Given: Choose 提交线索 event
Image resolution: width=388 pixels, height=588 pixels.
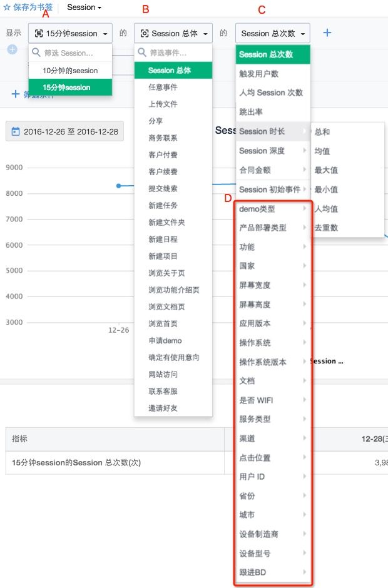Looking at the screenshot, I should 173,188.
